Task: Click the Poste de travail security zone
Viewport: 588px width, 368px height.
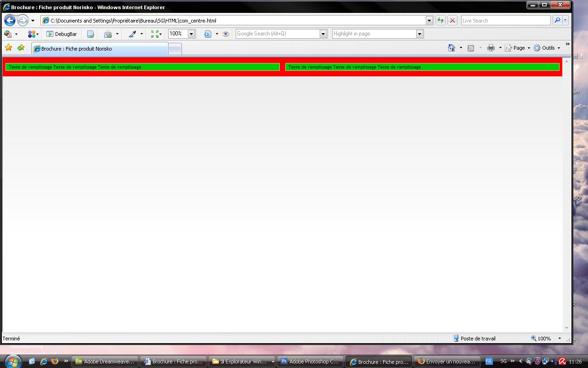Action: (x=474, y=339)
